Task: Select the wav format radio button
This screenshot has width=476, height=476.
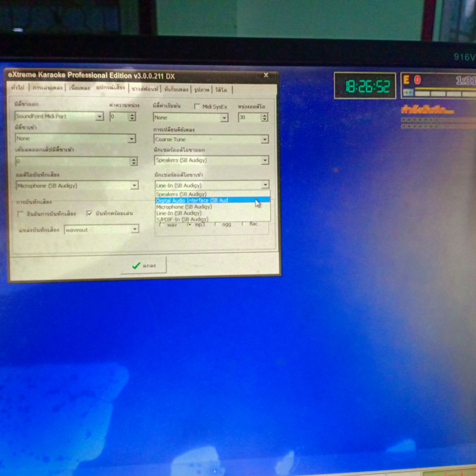Action: [x=162, y=225]
